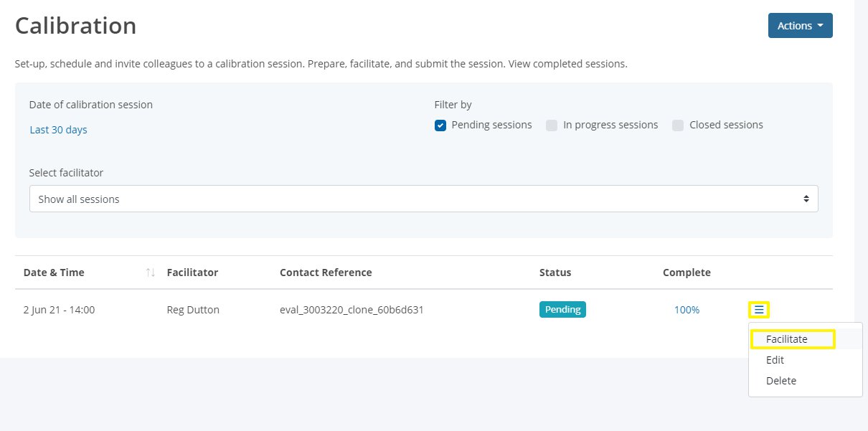Click the Facilitator column header

[x=192, y=273]
